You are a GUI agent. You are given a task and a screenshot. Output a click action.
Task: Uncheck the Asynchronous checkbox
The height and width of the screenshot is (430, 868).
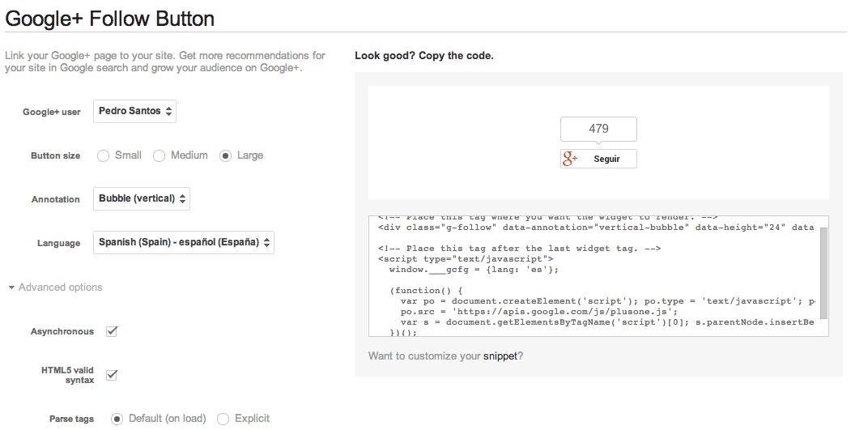(113, 331)
